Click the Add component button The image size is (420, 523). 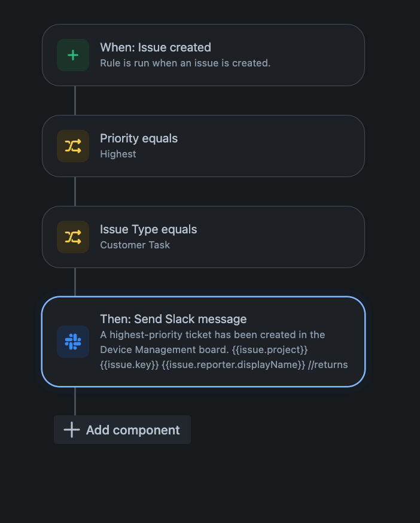click(121, 430)
